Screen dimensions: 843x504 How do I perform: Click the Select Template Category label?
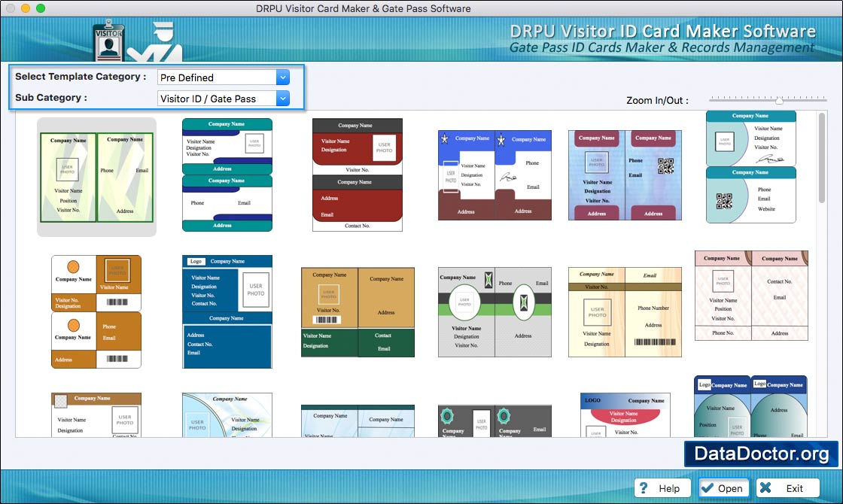coord(81,76)
